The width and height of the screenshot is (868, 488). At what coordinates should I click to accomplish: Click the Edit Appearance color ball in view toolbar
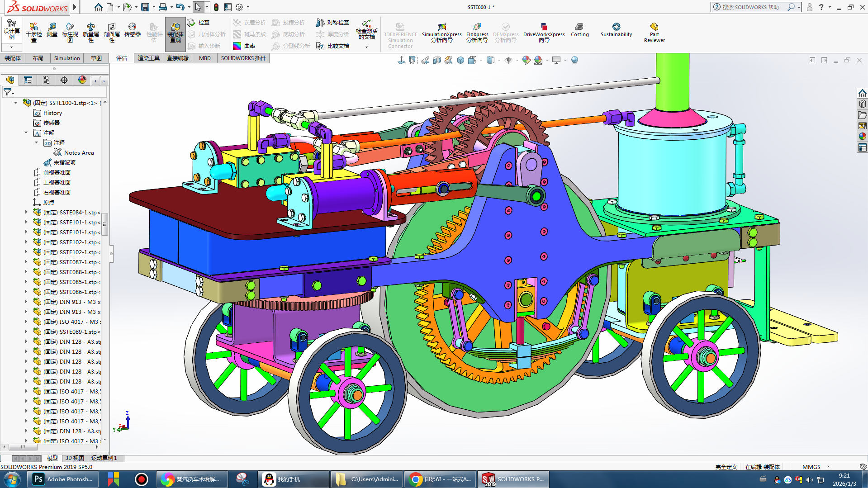[x=526, y=60]
